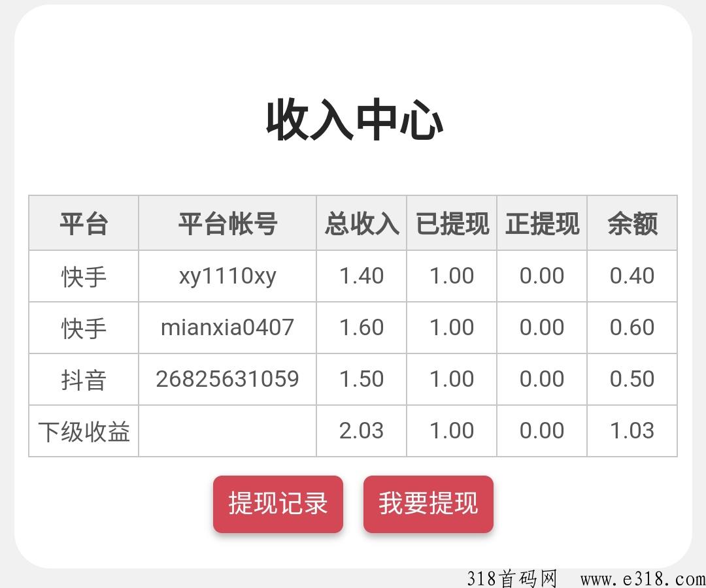The height and width of the screenshot is (588, 706).
Task: Click the 平台帐号 column header
Action: (227, 223)
